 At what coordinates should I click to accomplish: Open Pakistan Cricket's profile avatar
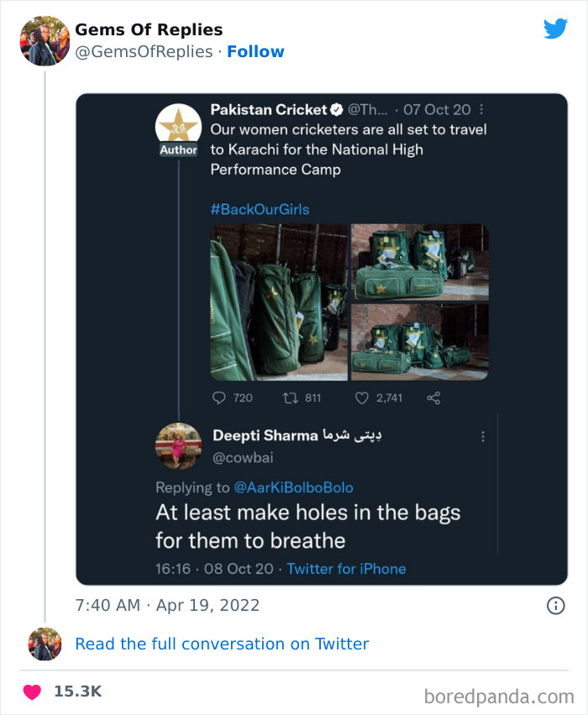[178, 124]
